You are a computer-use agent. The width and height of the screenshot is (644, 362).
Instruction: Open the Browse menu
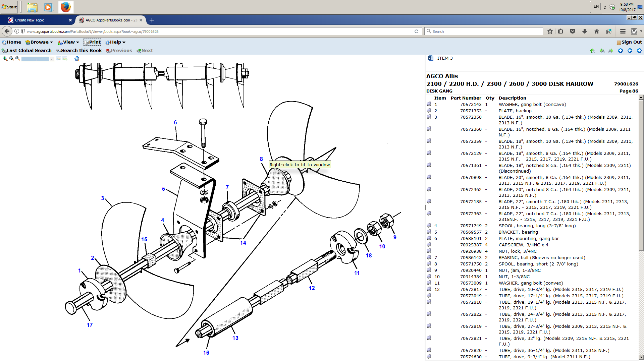[39, 42]
